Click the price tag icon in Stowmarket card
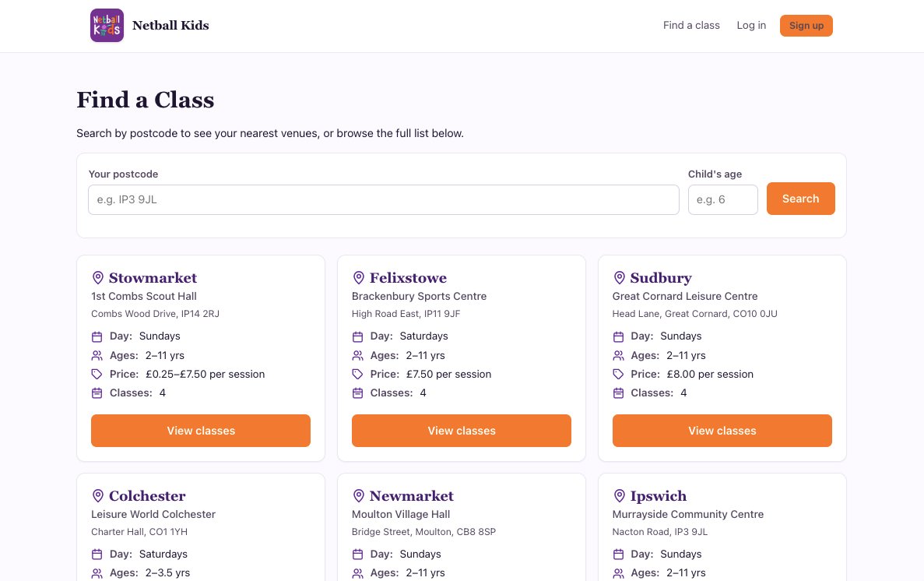The height and width of the screenshot is (581, 924). pyautogui.click(x=97, y=374)
